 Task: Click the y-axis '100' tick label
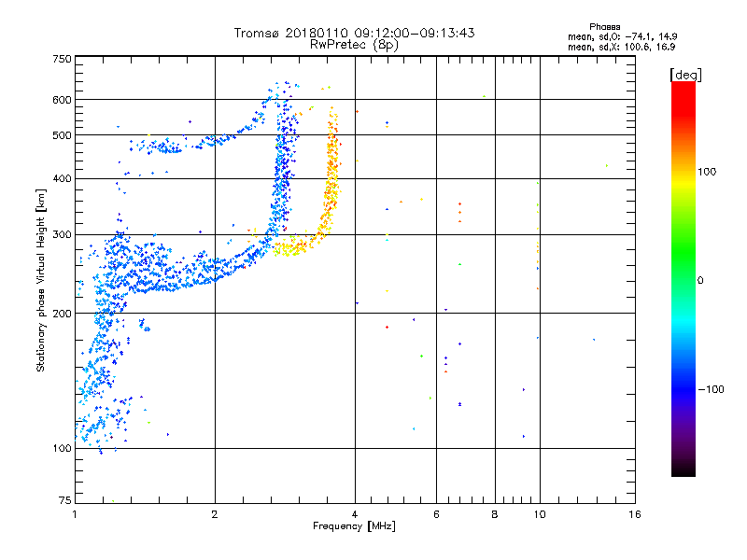pos(62,448)
